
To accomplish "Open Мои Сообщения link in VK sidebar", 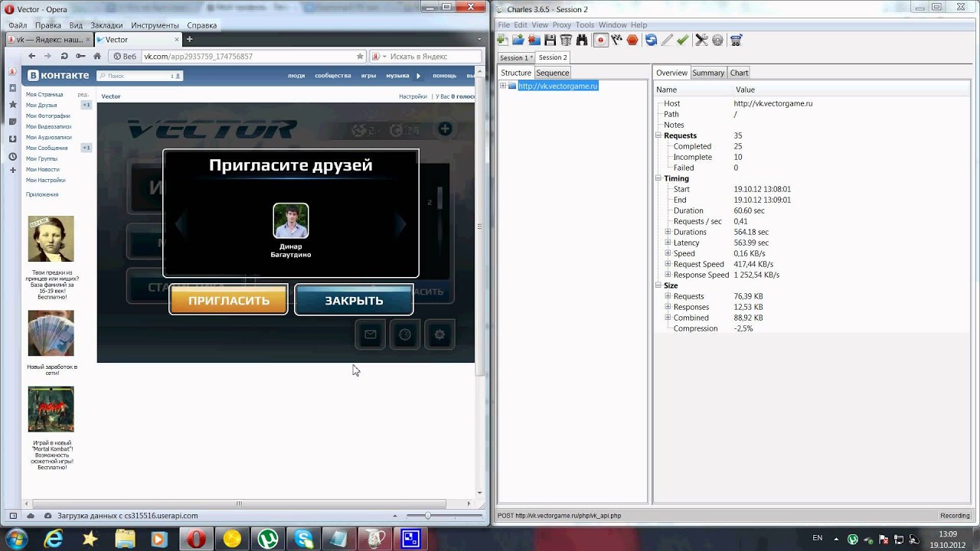I will [x=47, y=148].
